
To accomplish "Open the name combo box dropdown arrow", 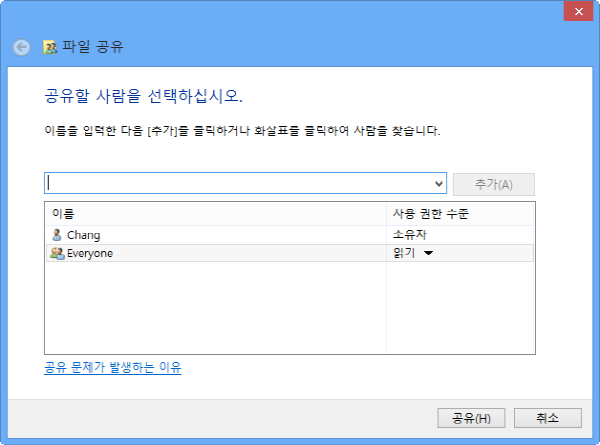I will click(x=439, y=184).
